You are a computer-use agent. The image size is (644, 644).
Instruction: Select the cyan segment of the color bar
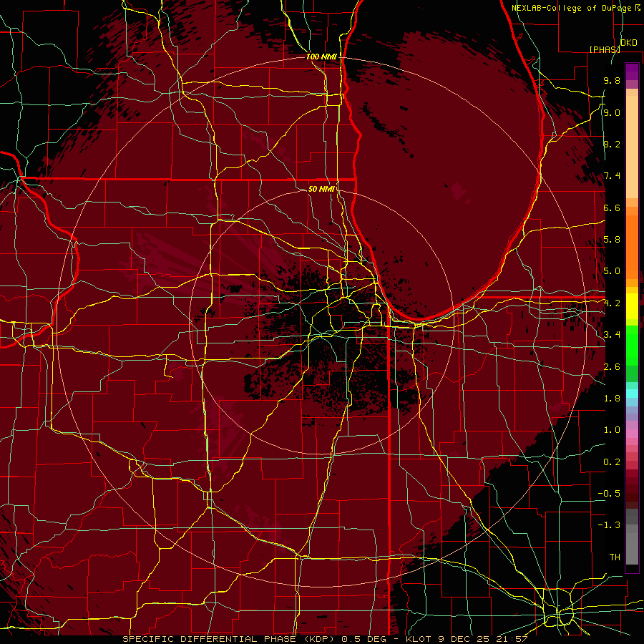coord(632,393)
